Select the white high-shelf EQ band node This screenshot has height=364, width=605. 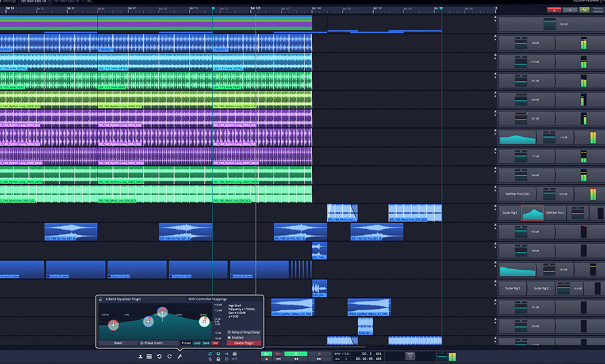pyautogui.click(x=204, y=321)
